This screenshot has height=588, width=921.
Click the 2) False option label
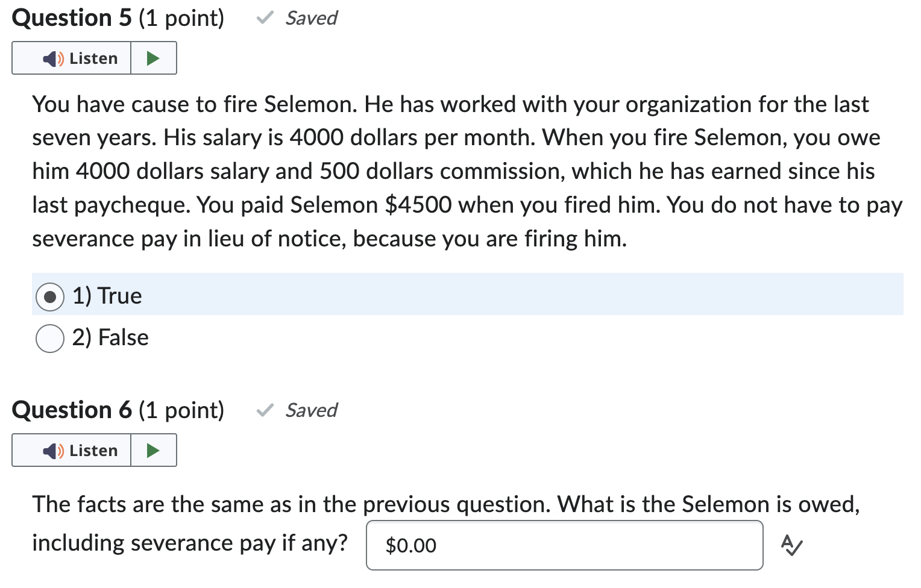[x=110, y=338]
